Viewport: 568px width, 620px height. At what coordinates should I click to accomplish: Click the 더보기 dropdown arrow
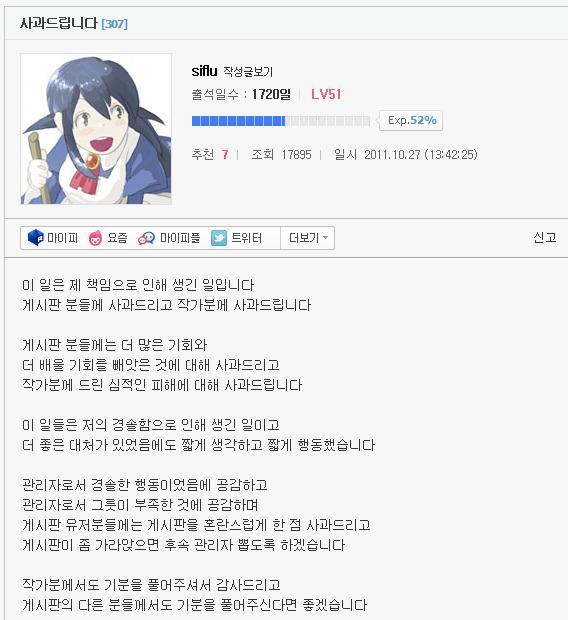pyautogui.click(x=326, y=238)
